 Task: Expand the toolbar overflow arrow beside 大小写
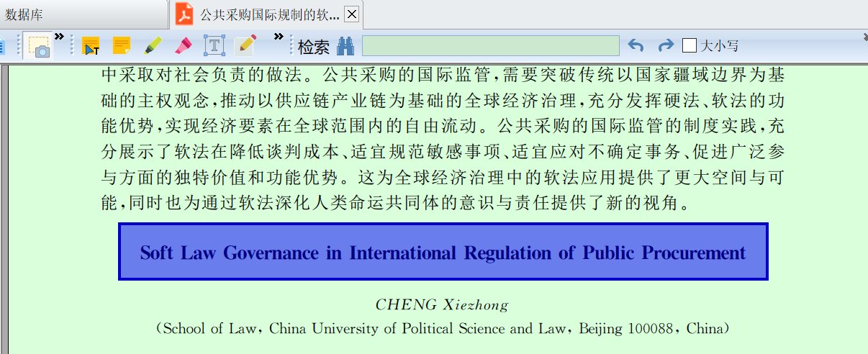click(865, 36)
